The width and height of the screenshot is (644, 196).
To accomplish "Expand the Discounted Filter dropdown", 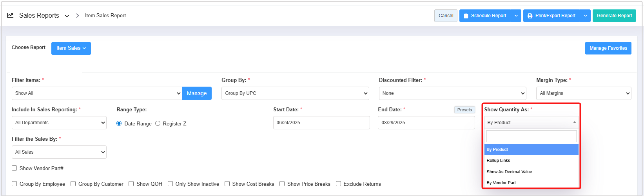I will (452, 93).
